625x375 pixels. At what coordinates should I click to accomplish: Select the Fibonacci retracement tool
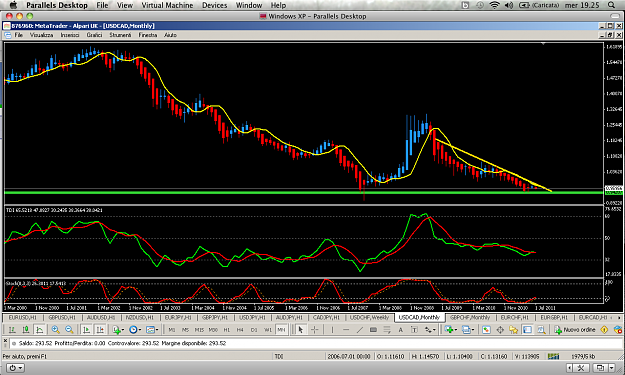(x=387, y=330)
